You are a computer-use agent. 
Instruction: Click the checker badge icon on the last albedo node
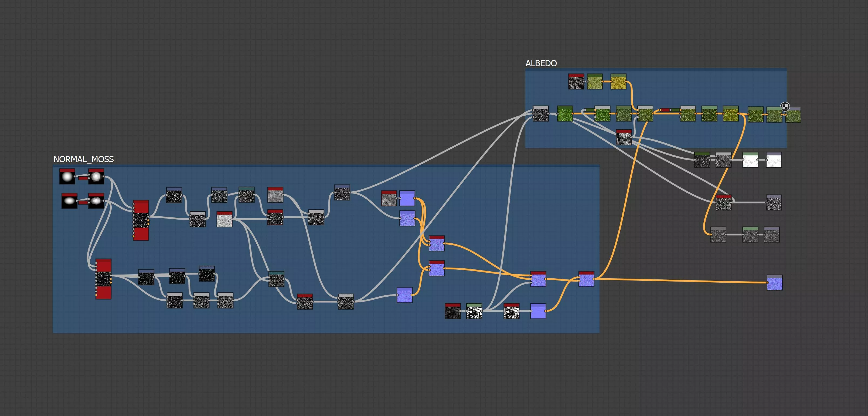point(785,107)
